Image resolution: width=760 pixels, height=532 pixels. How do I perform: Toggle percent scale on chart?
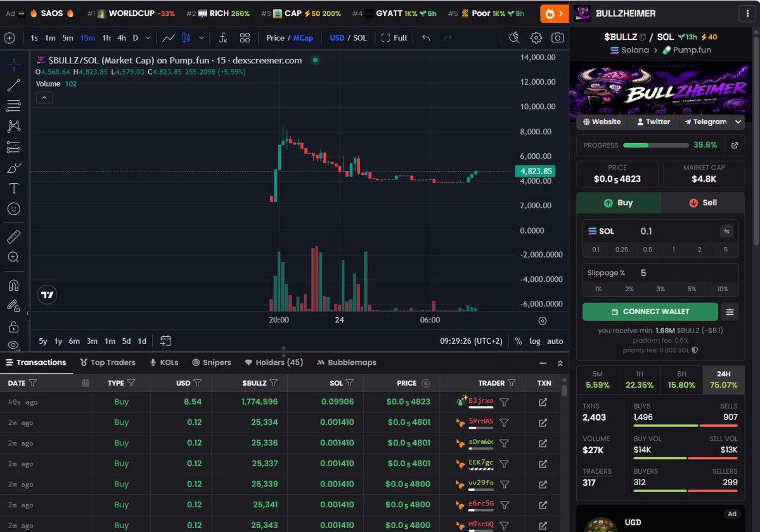[x=518, y=341]
